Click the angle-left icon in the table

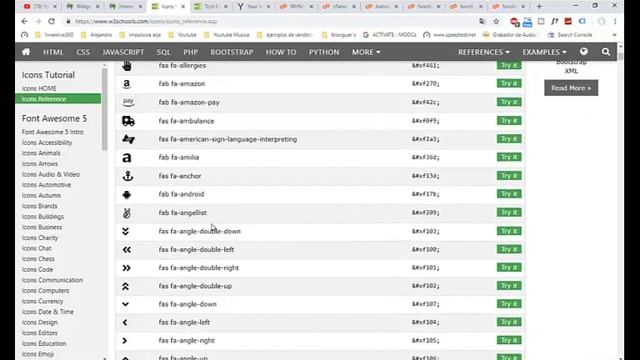coord(125,322)
